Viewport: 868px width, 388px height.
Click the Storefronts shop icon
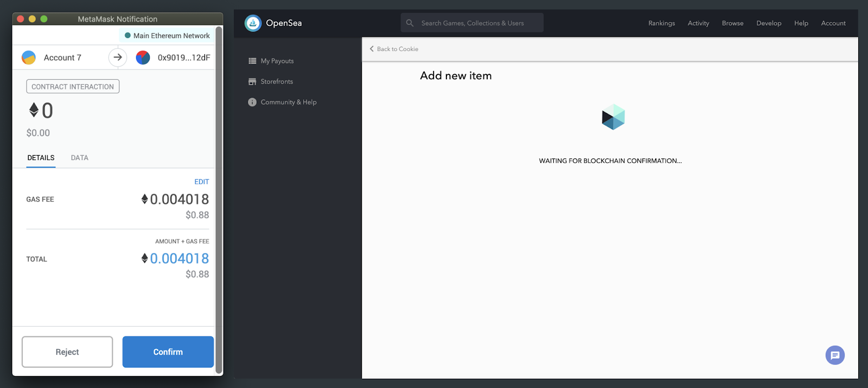click(252, 81)
